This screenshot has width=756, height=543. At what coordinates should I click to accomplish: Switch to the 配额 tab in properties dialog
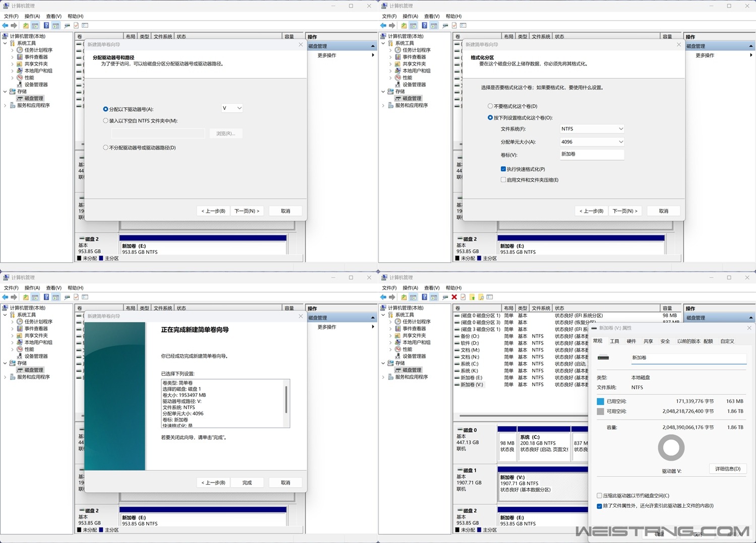708,342
